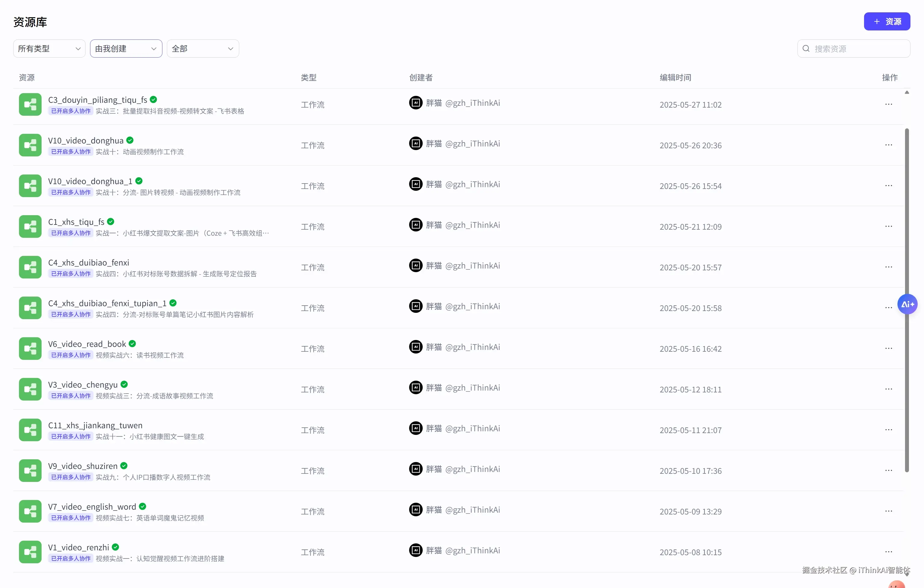The height and width of the screenshot is (588, 924).
Task: Click the vertical scrollbar of the resource list
Action: tap(907, 299)
